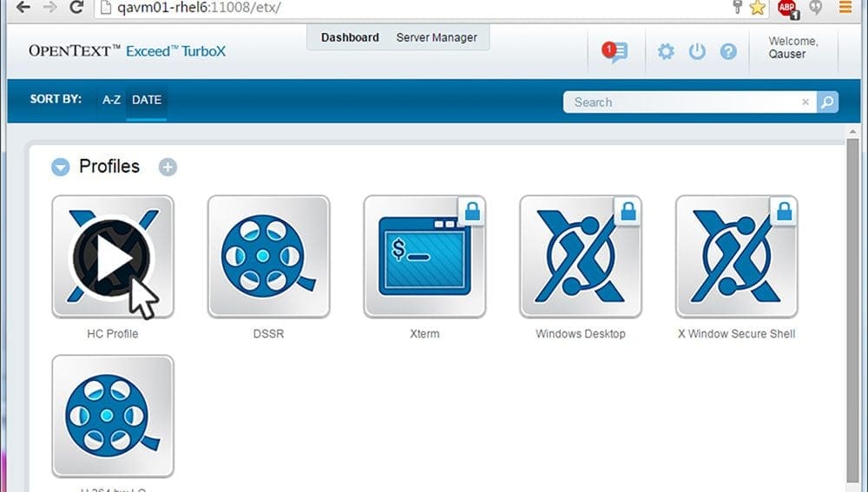Open the help question mark icon
This screenshot has height=492, width=868.
pyautogui.click(x=728, y=51)
